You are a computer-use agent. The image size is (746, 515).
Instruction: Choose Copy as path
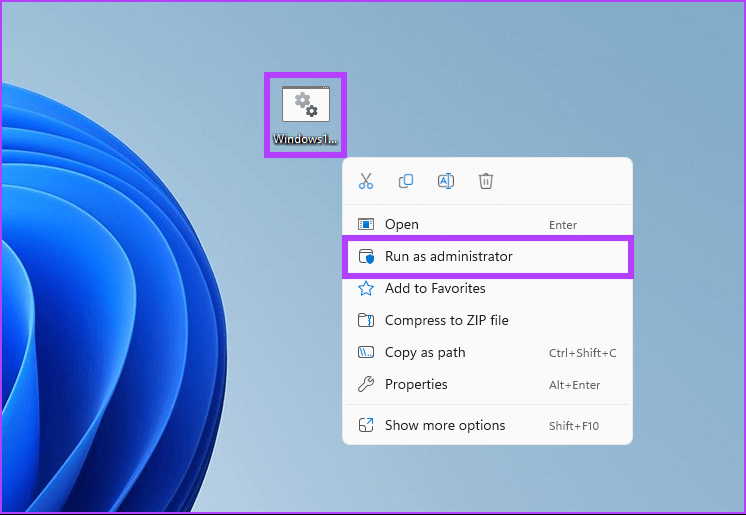pos(425,353)
